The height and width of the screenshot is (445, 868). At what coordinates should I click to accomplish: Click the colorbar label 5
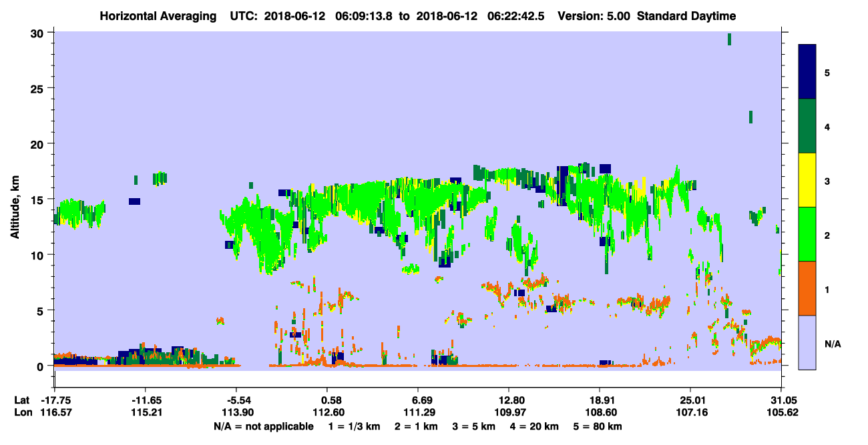click(827, 72)
